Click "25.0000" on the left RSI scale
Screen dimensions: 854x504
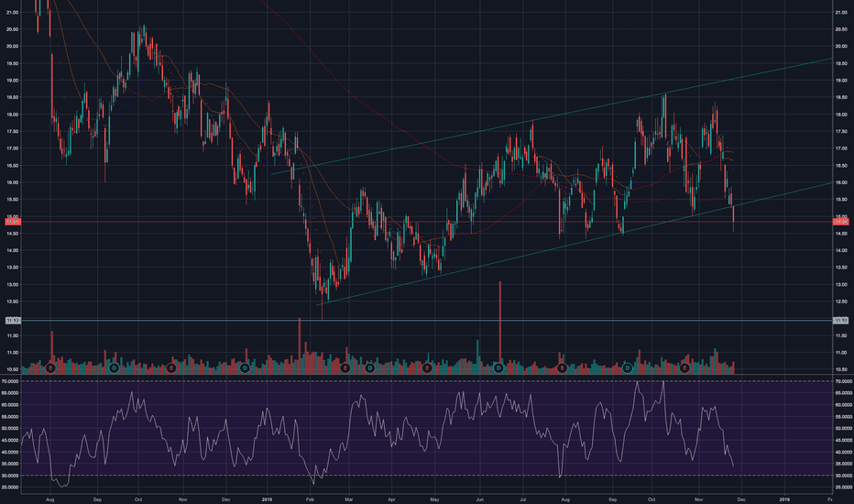point(9,488)
